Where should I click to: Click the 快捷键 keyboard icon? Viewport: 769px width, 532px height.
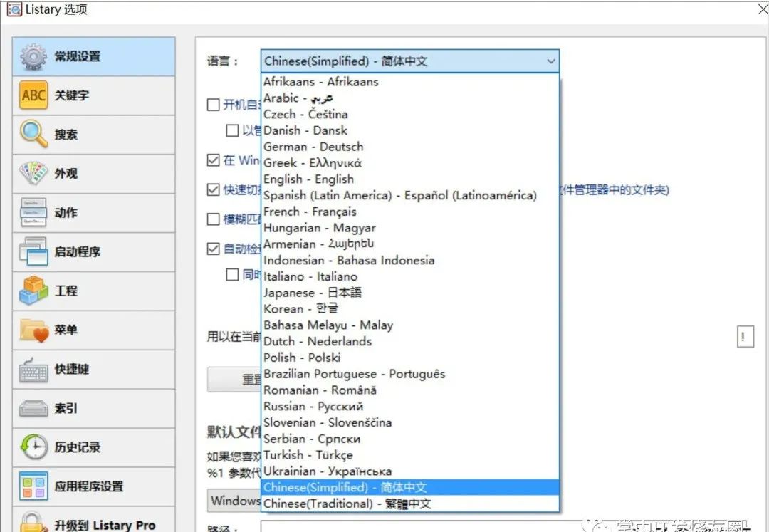pyautogui.click(x=32, y=369)
